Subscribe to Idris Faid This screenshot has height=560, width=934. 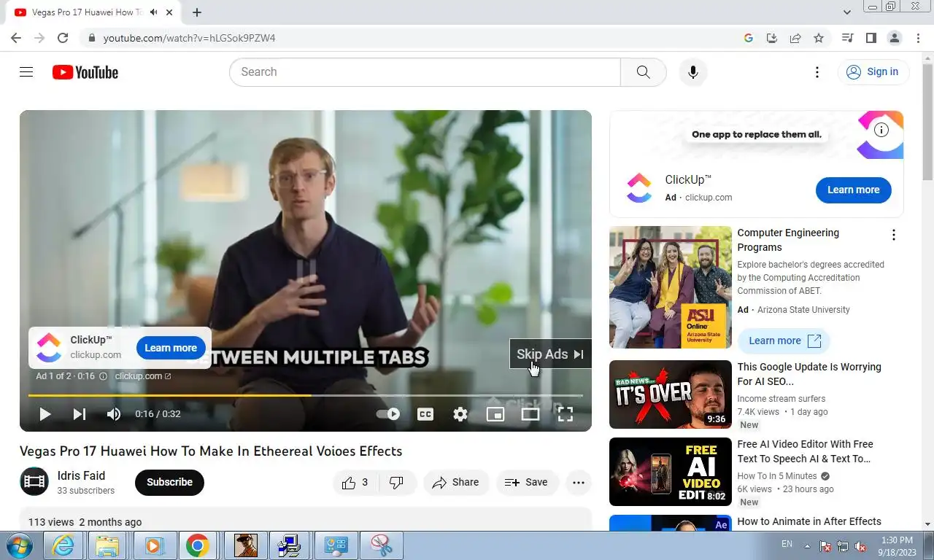[x=169, y=482]
